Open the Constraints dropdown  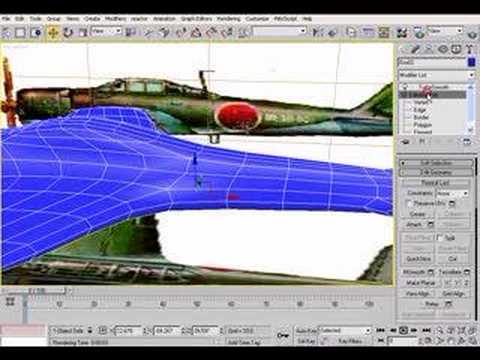(x=453, y=193)
